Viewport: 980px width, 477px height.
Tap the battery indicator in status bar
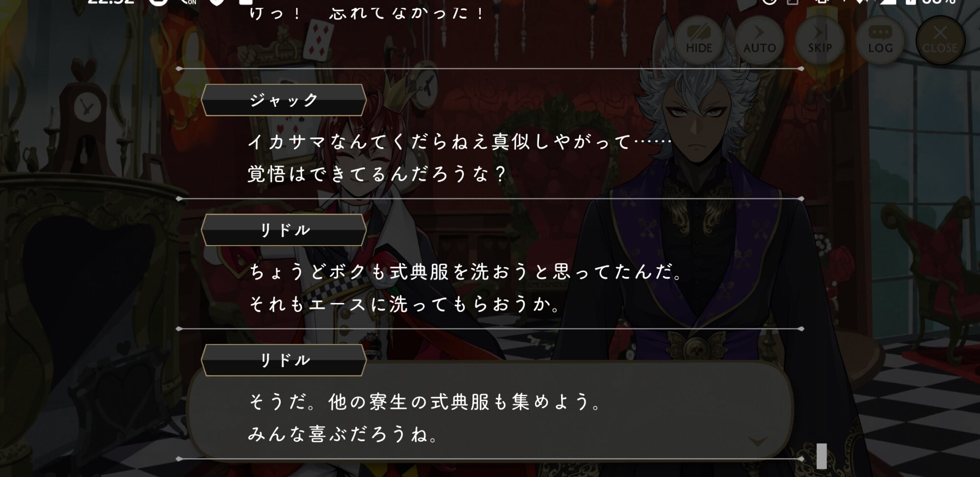click(910, 2)
